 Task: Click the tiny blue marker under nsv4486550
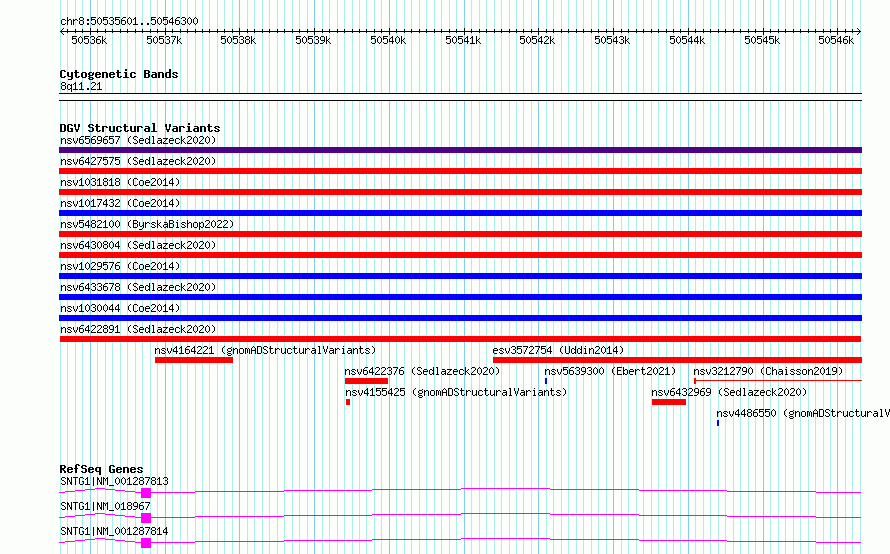718,423
